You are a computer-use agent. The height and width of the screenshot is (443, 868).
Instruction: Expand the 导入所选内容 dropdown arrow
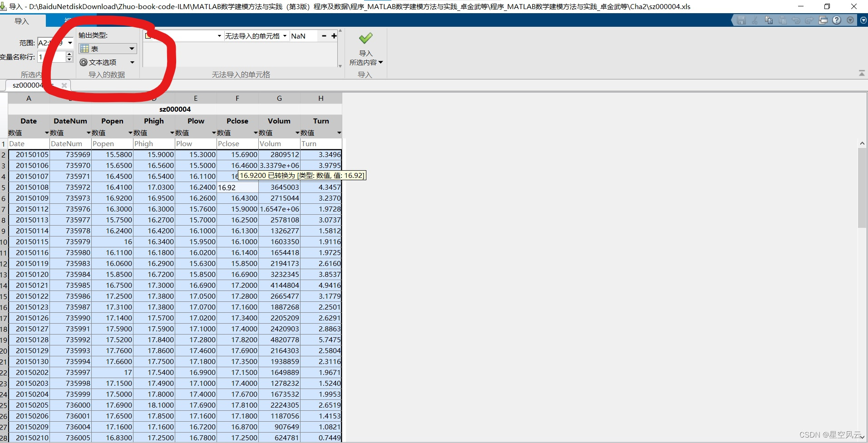click(380, 63)
